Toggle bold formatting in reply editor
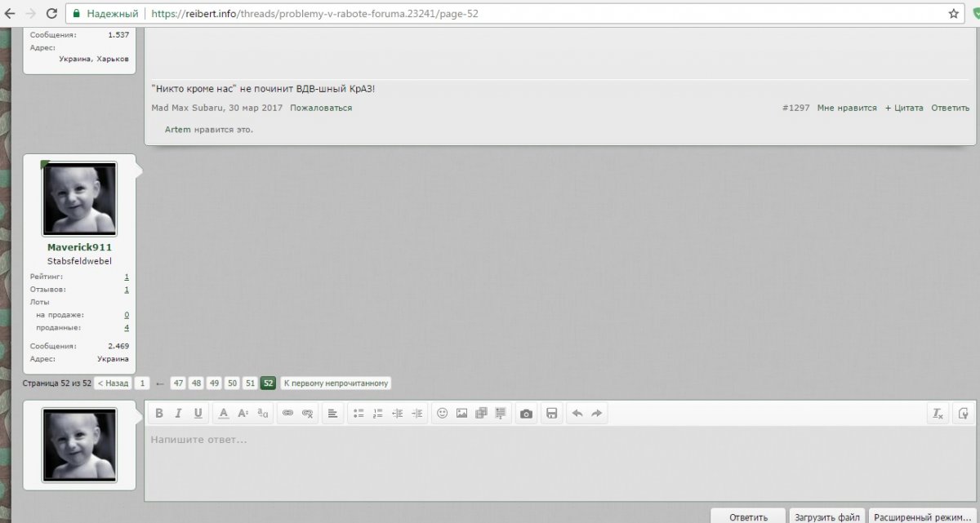This screenshot has height=523, width=980. tap(159, 414)
